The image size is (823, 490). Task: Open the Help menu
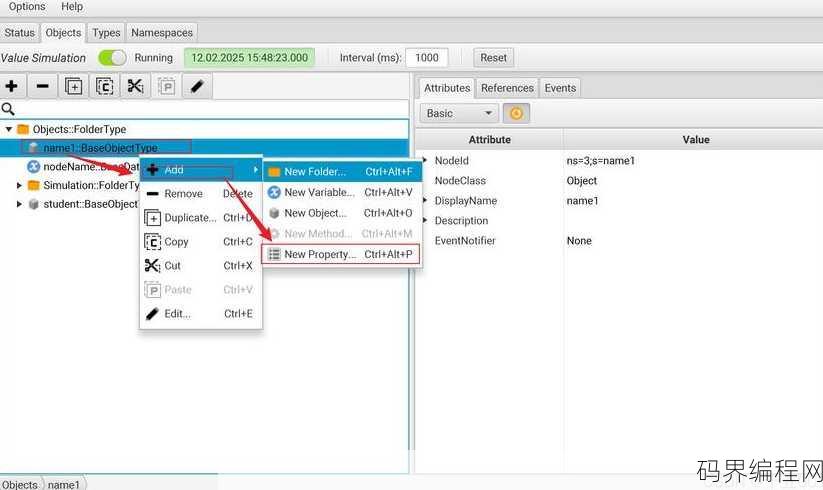point(72,7)
